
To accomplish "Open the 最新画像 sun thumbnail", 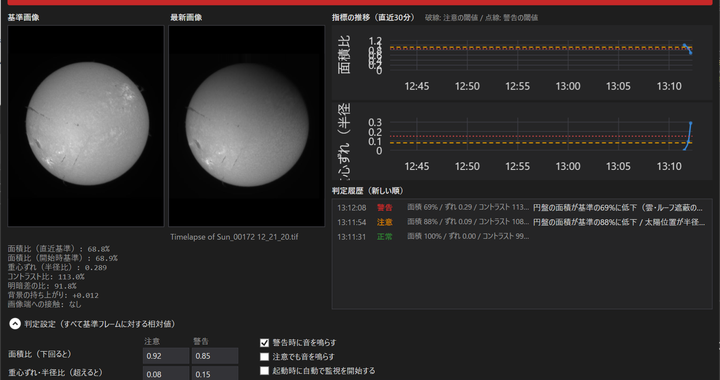I will (247, 126).
